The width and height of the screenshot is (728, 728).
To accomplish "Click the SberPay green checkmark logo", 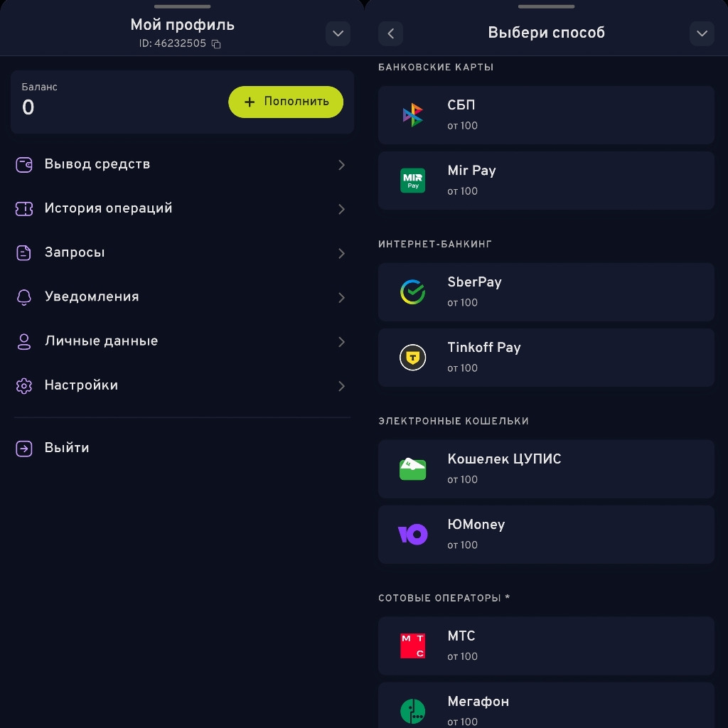I will (x=413, y=292).
